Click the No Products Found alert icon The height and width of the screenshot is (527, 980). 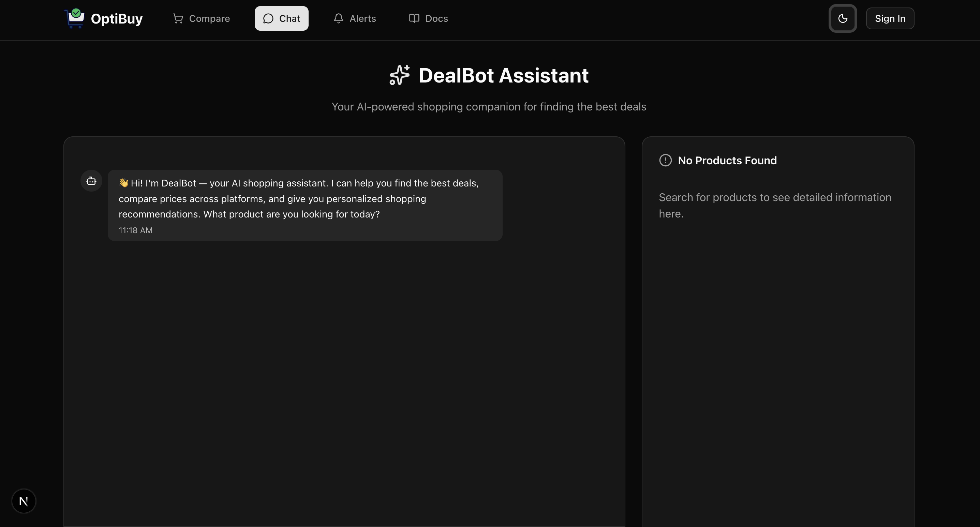(665, 161)
